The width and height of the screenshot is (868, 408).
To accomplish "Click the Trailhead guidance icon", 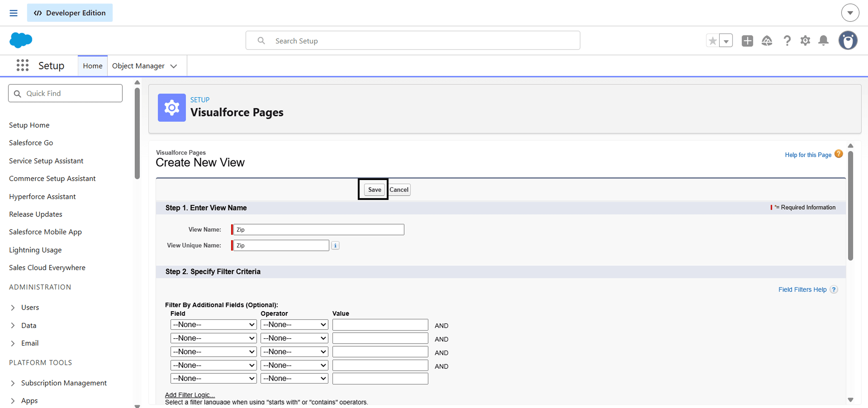I will click(767, 41).
